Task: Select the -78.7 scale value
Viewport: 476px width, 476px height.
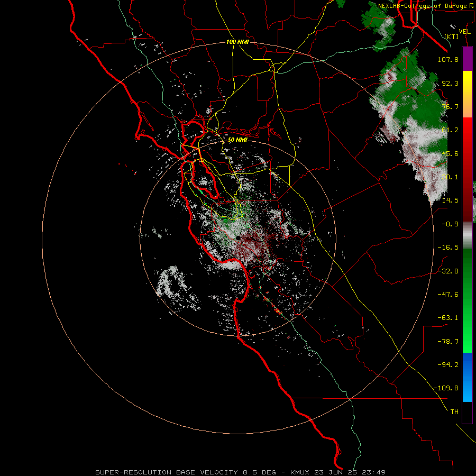Action: coord(448,342)
